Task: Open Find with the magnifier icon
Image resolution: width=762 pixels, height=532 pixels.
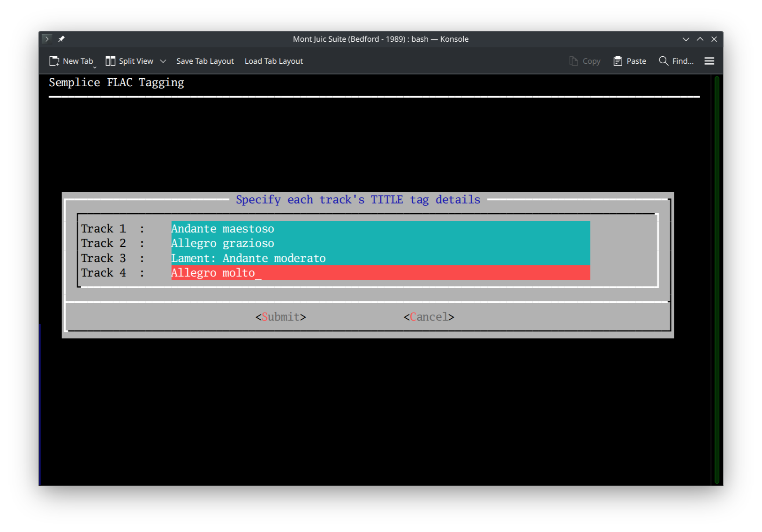Action: pos(663,61)
